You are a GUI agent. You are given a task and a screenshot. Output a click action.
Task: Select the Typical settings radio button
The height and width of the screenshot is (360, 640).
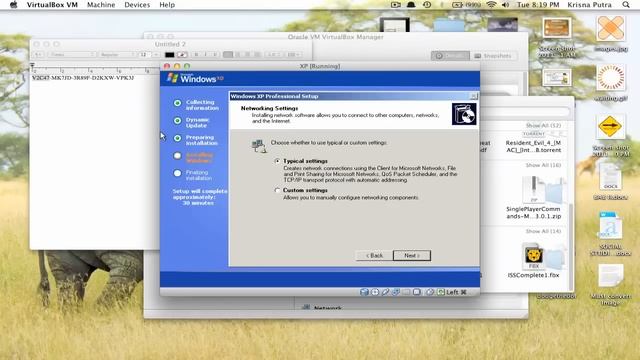pyautogui.click(x=278, y=161)
